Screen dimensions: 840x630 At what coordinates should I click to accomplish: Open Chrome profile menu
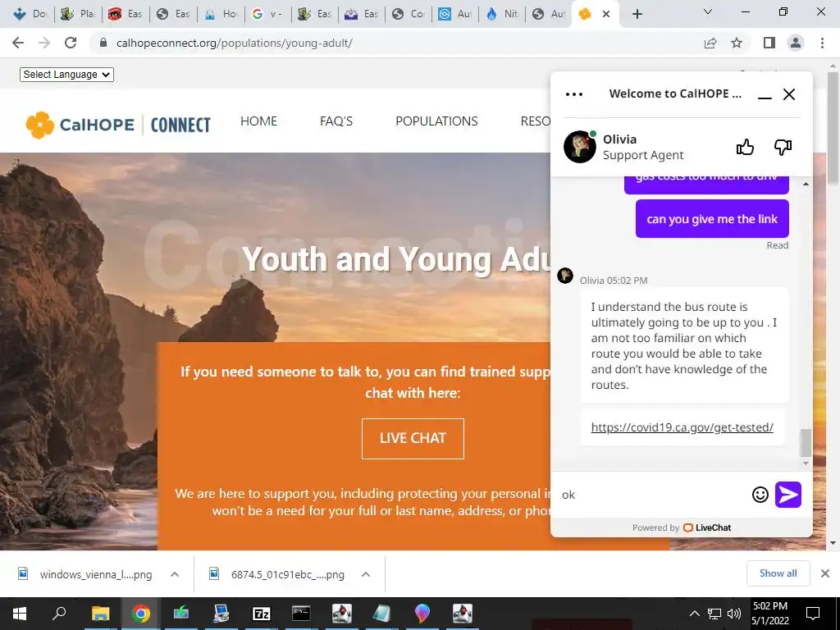(x=796, y=43)
